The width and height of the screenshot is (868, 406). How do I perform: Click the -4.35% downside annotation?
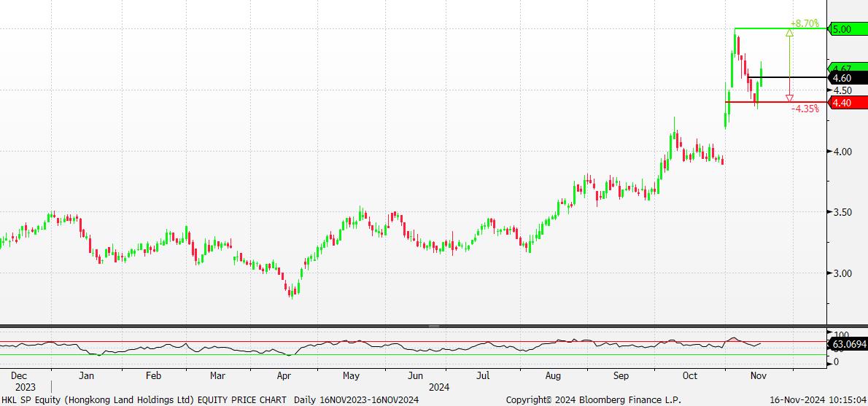click(805, 109)
